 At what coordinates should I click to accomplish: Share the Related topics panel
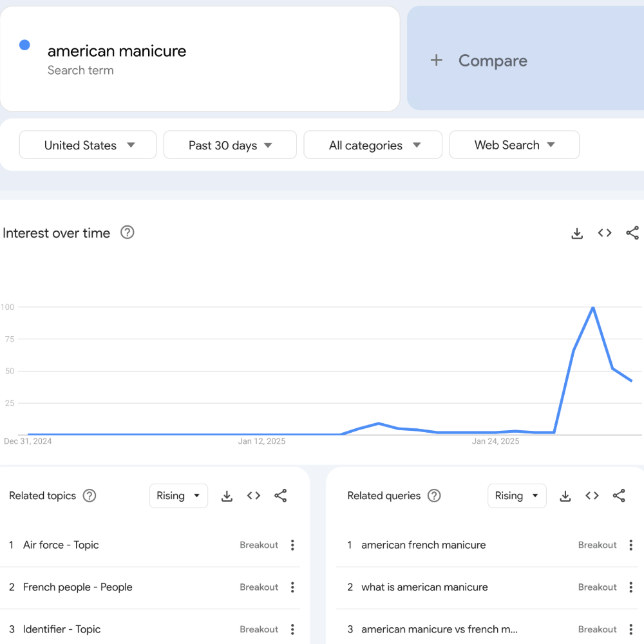[x=281, y=496]
